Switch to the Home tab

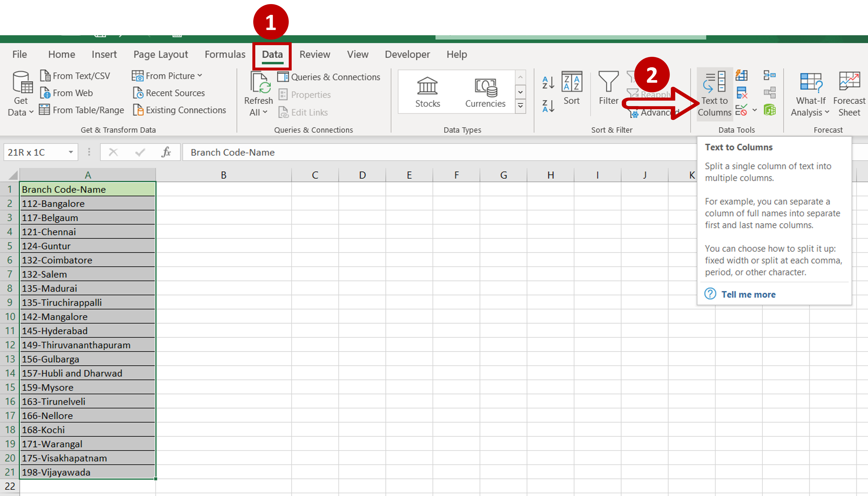tap(62, 54)
